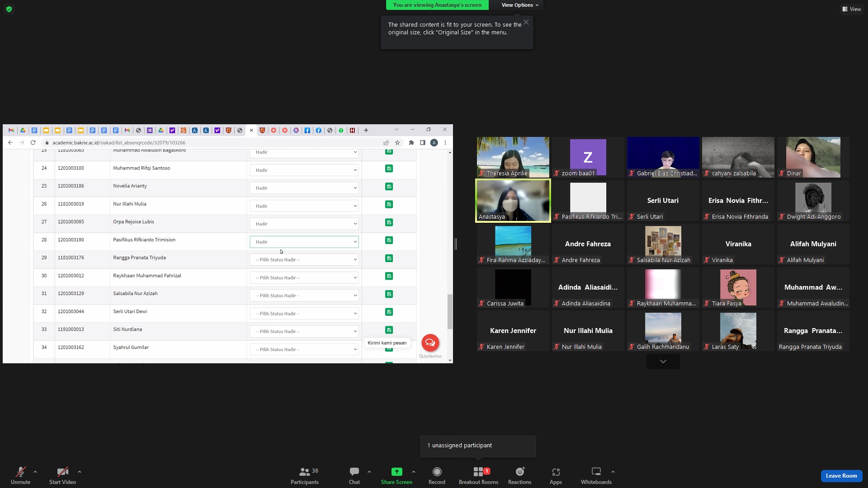868x488 pixels.
Task: Open the Participants panel
Action: click(305, 476)
